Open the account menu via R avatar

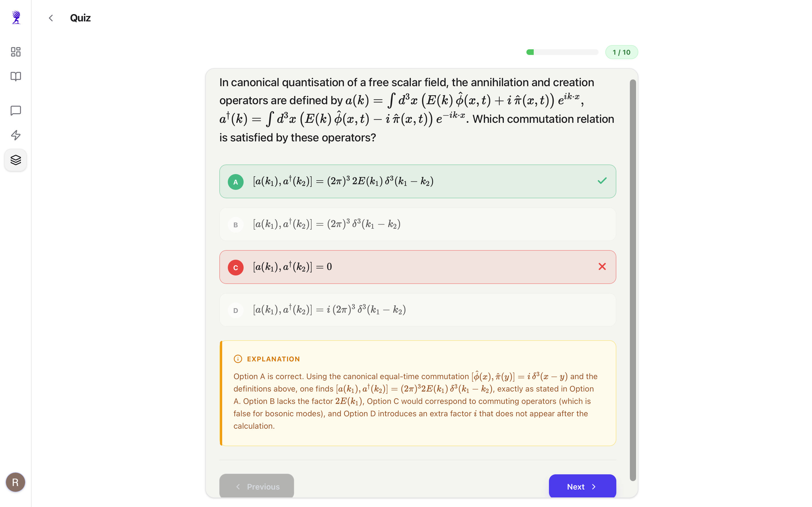point(16,482)
